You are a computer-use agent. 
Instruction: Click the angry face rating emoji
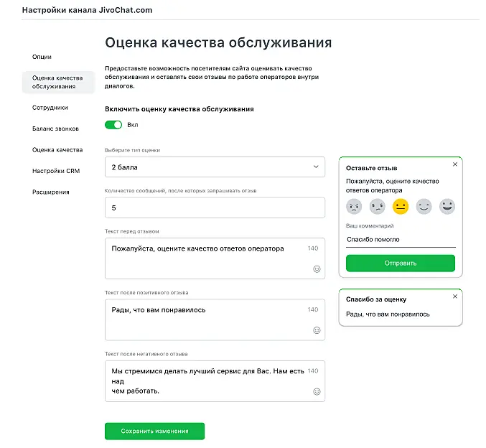point(354,207)
